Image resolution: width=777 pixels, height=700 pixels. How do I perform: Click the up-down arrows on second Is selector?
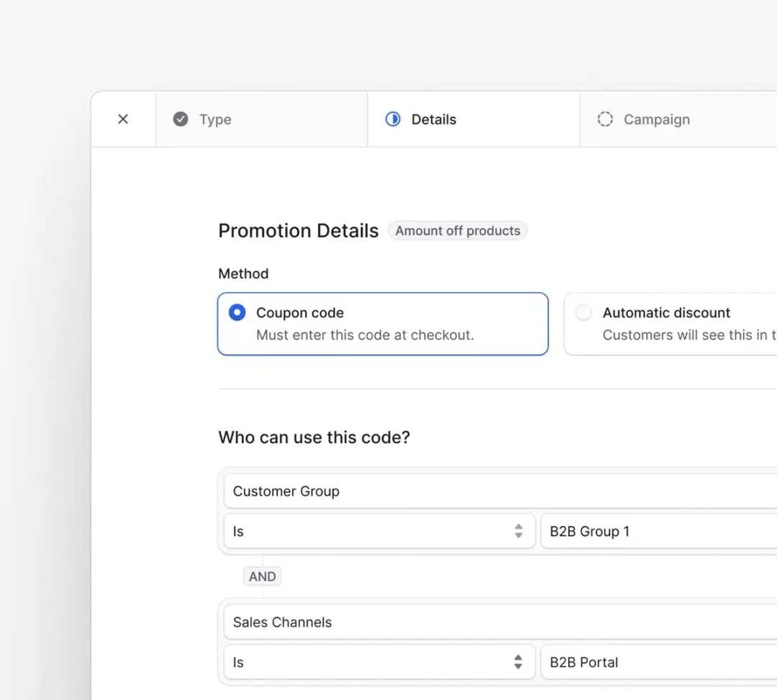(x=518, y=662)
